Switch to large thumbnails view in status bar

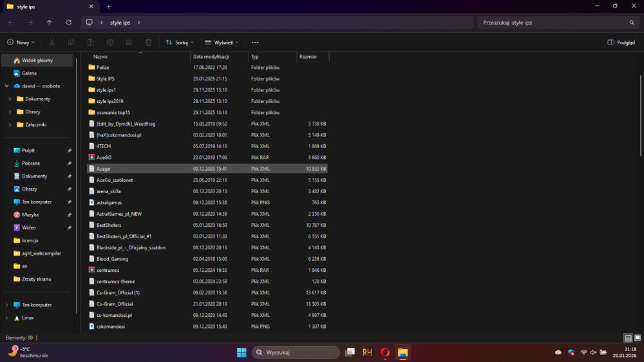click(x=637, y=338)
